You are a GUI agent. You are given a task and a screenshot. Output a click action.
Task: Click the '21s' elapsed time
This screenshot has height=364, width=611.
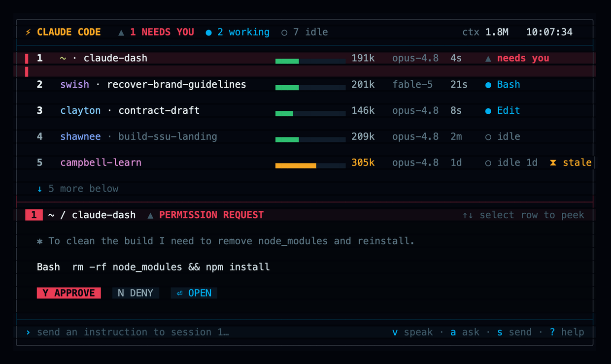coord(459,84)
